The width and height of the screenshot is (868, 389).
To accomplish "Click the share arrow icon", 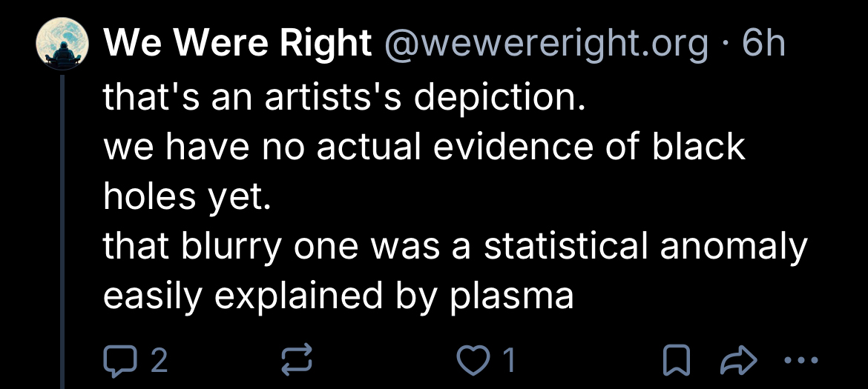I will [x=737, y=361].
